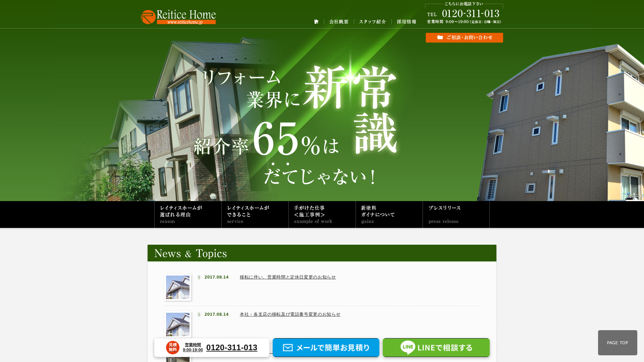Click the floating bar phone number 0120-311-013

(232, 348)
